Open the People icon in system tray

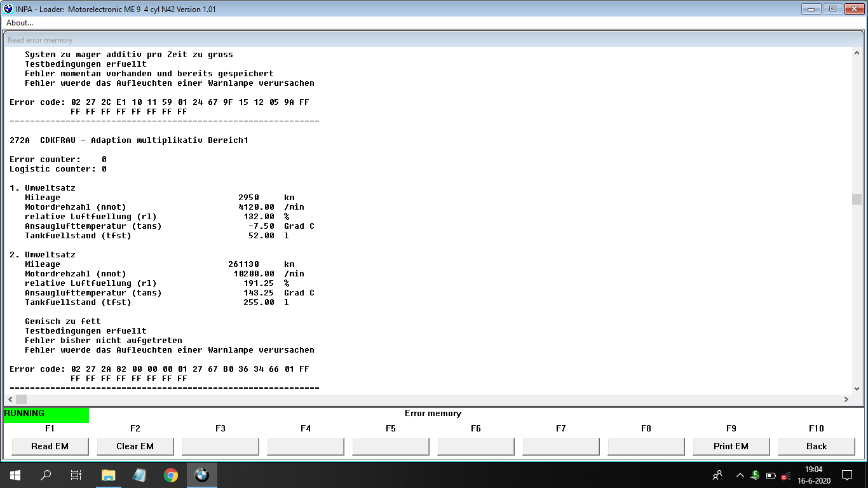717,475
